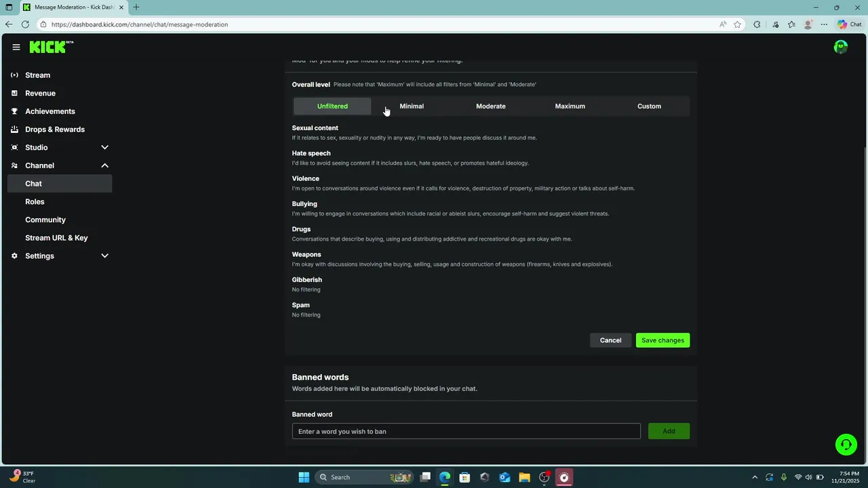Click the Drops & Rewards gift icon
The height and width of the screenshot is (488, 868).
(14, 129)
